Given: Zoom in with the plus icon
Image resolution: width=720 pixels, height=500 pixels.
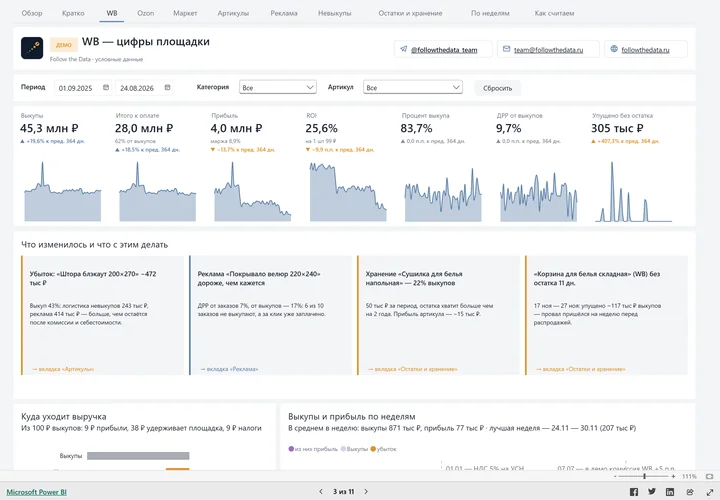Looking at the screenshot, I should [673, 477].
